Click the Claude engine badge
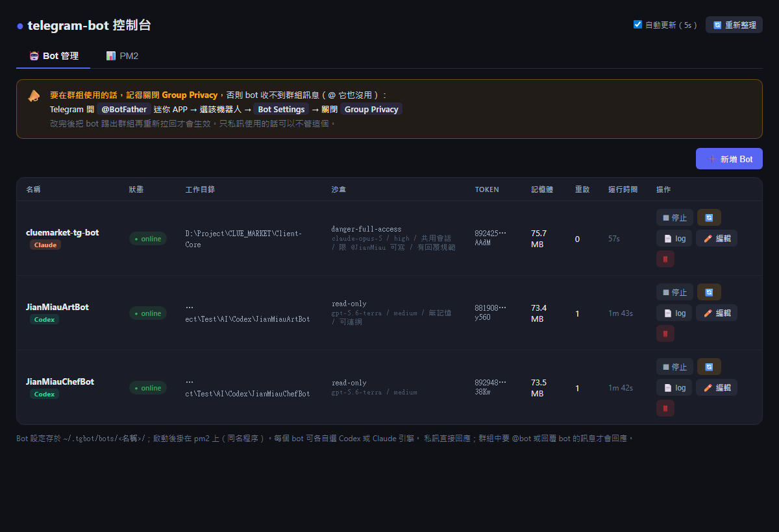779x532 pixels. 45,245
